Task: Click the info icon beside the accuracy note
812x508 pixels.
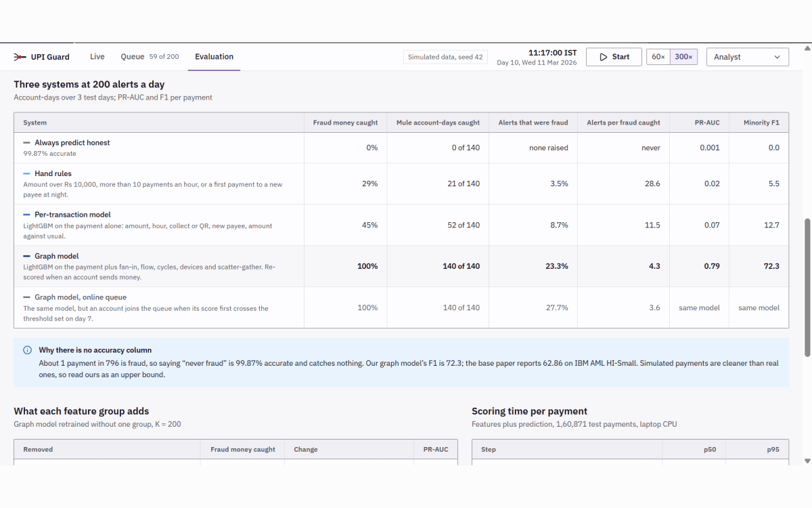Action: 27,350
